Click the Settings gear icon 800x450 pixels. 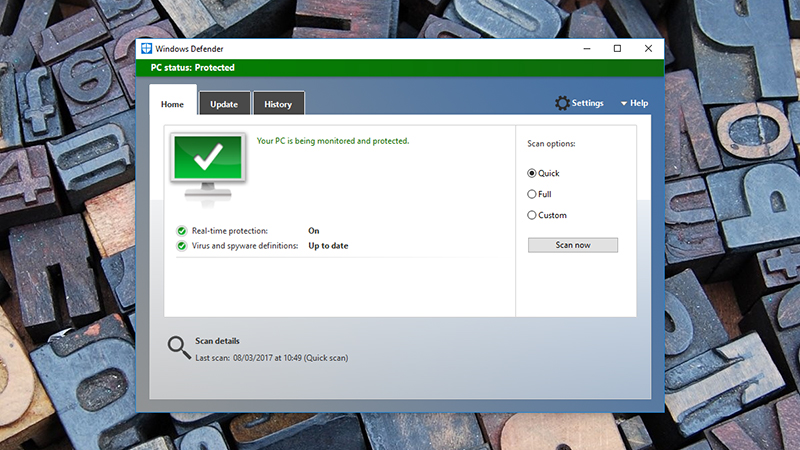[x=562, y=103]
